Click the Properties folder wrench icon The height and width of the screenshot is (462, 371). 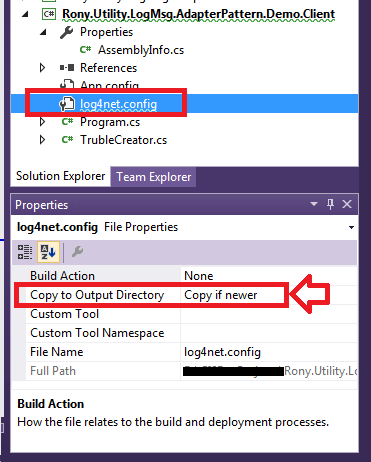pyautogui.click(x=66, y=32)
